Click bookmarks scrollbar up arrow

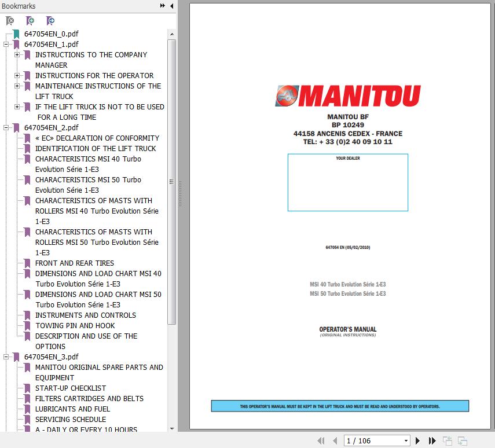tap(172, 34)
